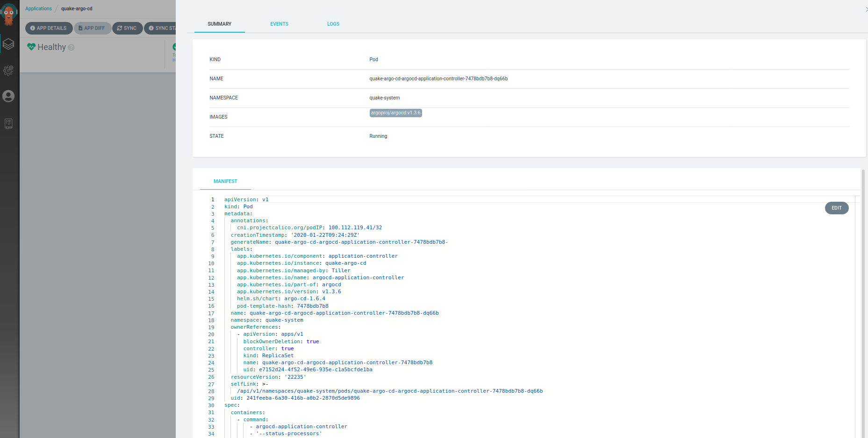Click the generateName manifest line
Viewport: 868px width, 438px height.
click(339, 242)
